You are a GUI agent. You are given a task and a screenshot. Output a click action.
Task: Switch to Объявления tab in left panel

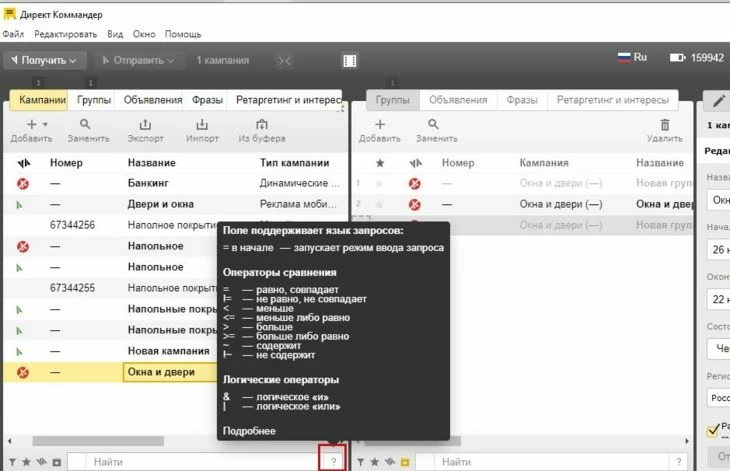pos(153,100)
